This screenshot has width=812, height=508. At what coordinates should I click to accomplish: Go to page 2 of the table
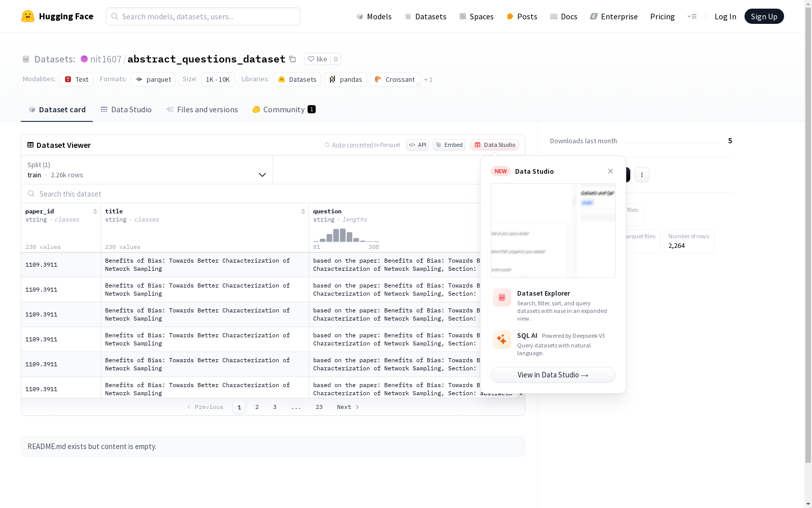[x=257, y=407]
